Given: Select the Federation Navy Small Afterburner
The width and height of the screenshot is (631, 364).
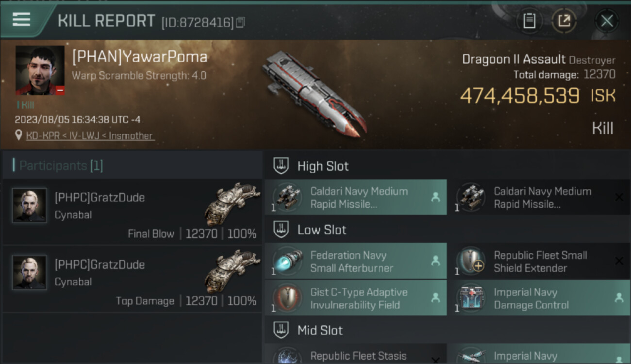Looking at the screenshot, I should (x=356, y=262).
